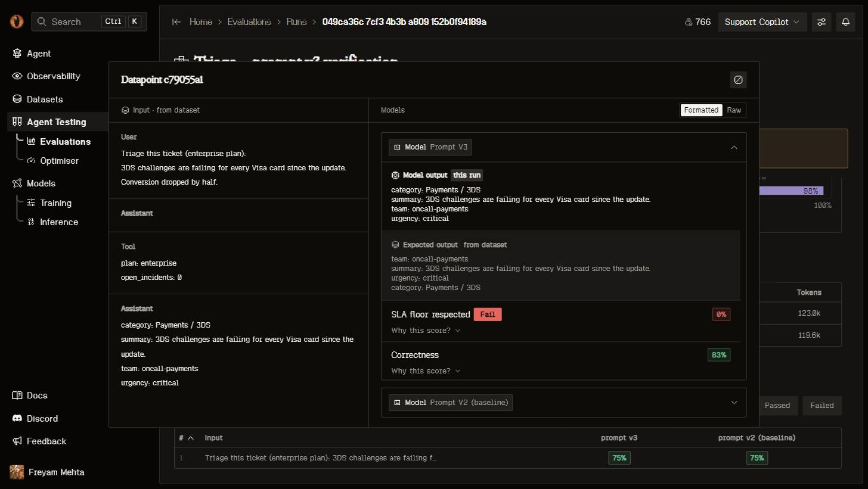Open Freyam Mehta user profile

tap(47, 472)
